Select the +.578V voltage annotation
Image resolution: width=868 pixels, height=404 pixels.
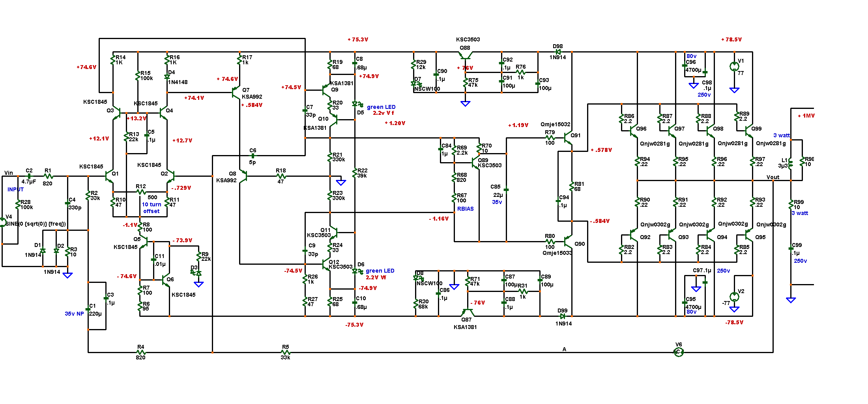click(x=601, y=150)
